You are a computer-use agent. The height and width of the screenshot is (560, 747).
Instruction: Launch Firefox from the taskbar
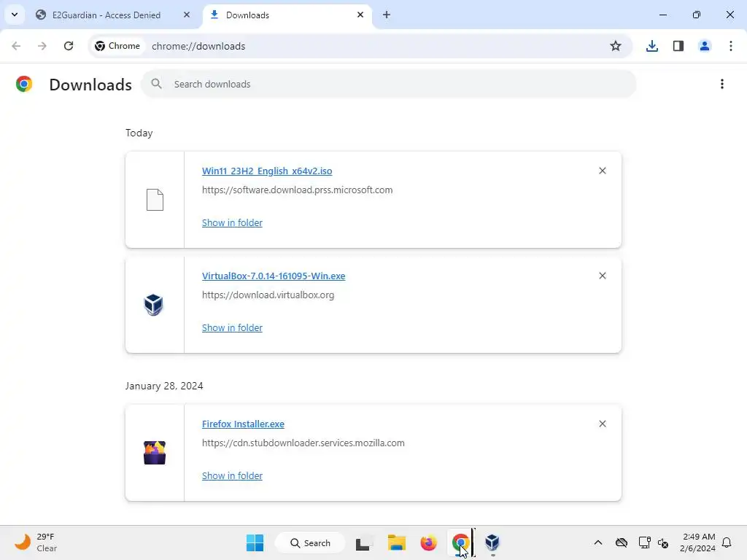coord(428,542)
